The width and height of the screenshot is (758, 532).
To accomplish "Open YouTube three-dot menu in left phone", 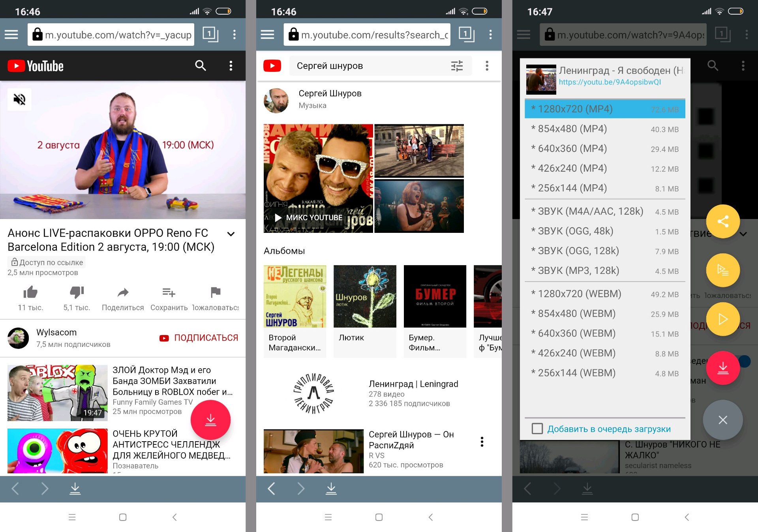I will click(231, 66).
